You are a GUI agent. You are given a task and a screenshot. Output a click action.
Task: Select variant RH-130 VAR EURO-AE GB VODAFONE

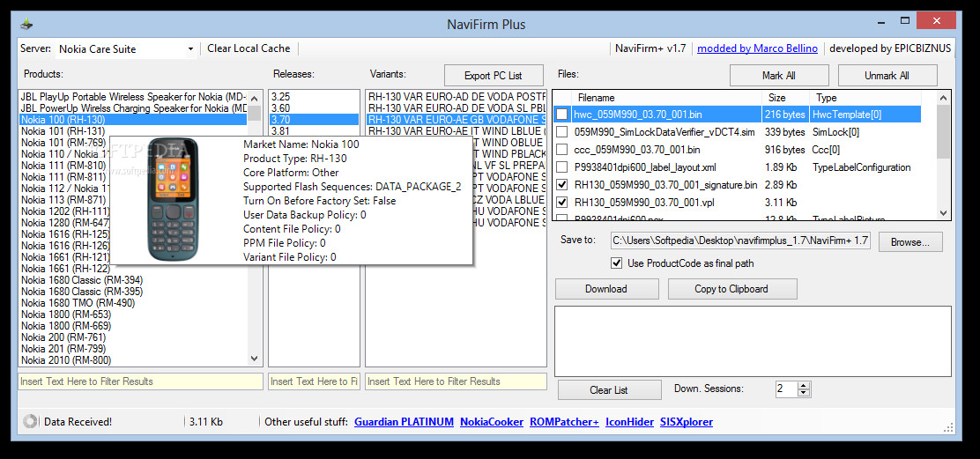point(457,119)
